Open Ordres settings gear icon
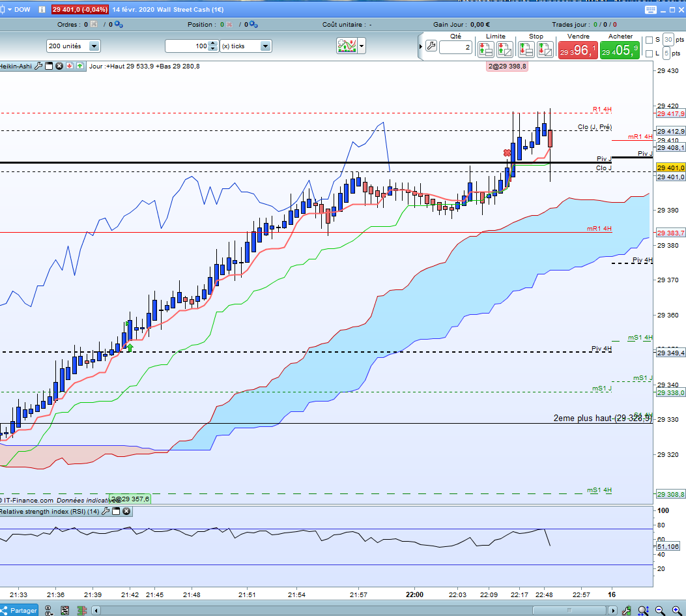686x616 pixels. (119, 25)
